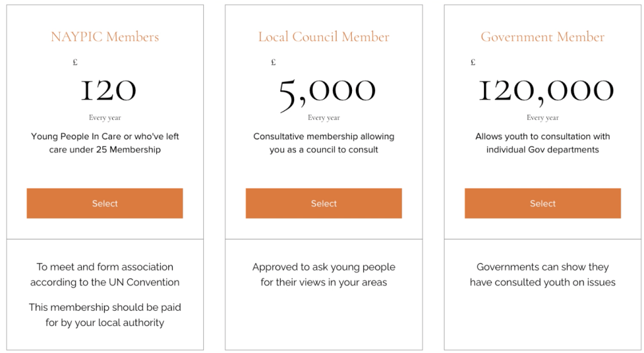The image size is (644, 353).
Task: Click "Every year" under NAYPIC price
Action: point(105,118)
